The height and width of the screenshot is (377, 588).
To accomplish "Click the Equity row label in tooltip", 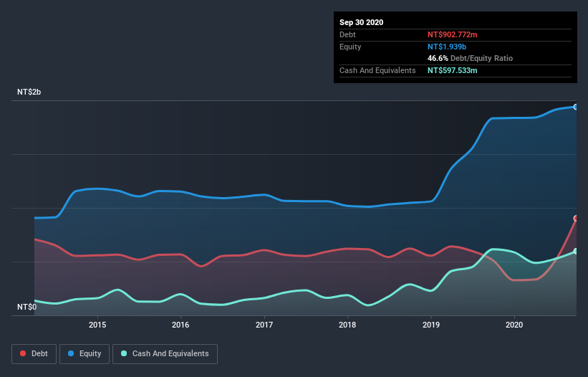I will pos(350,47).
